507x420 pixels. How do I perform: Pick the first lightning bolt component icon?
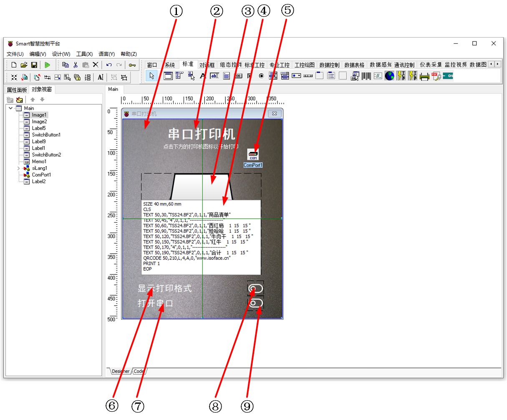[401, 76]
